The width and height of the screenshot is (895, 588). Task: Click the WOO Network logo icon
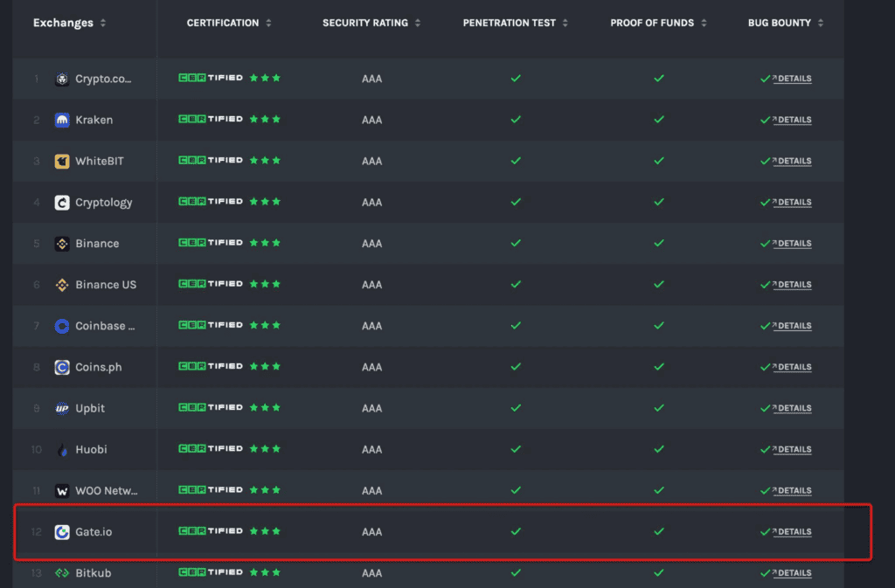point(62,490)
